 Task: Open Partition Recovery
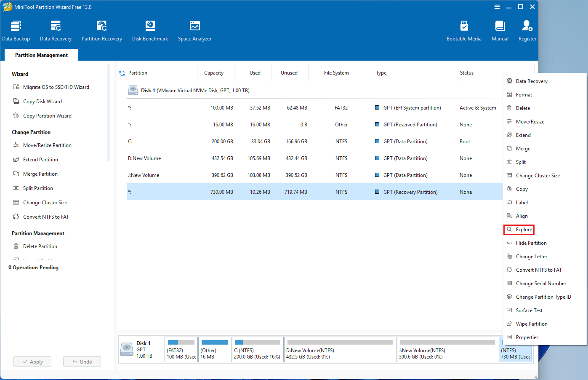101,29
